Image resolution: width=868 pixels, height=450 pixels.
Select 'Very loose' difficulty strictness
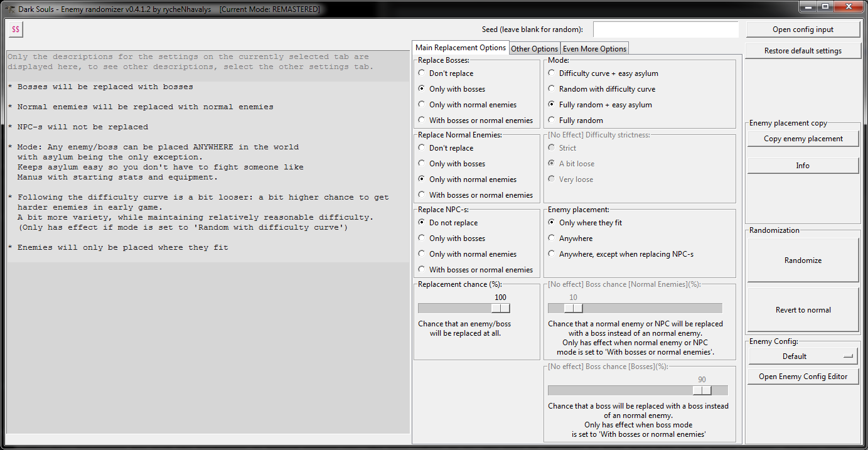(571, 179)
